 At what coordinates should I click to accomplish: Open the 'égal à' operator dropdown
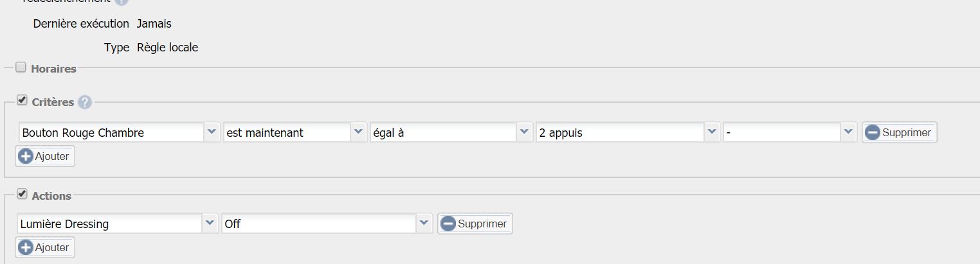pos(525,132)
